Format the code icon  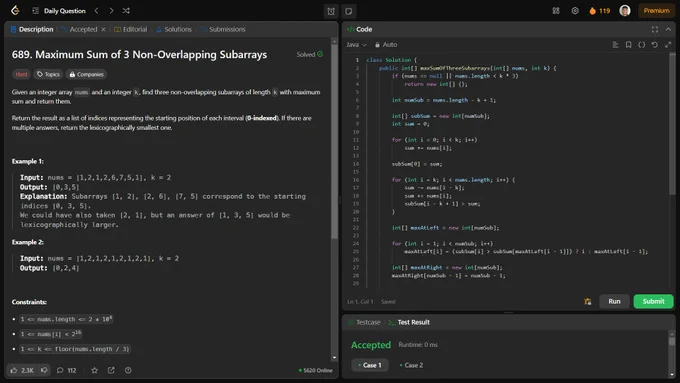pos(615,45)
